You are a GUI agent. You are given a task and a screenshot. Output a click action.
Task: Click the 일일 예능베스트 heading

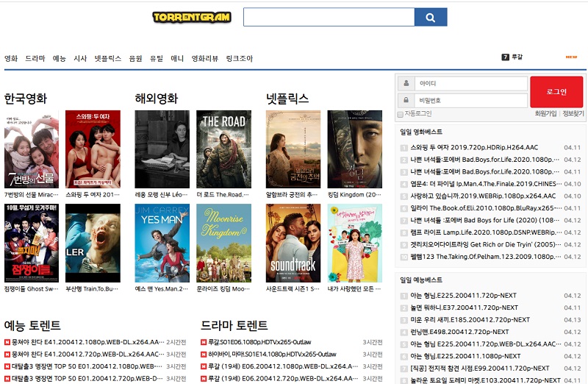tap(421, 280)
